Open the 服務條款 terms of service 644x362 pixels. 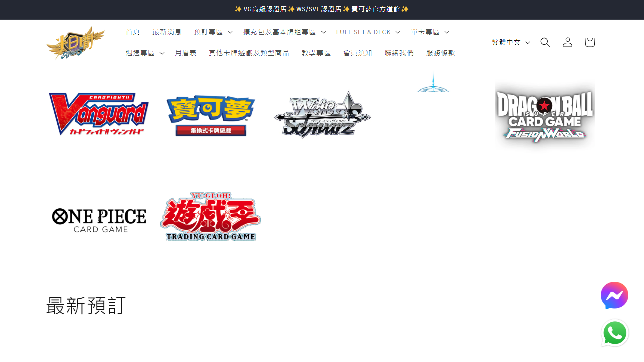[x=441, y=53]
